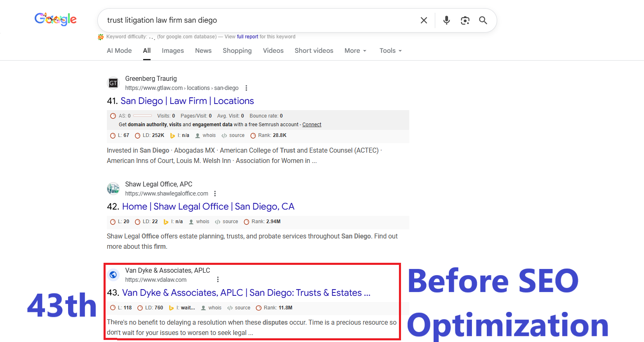Image resolution: width=644 pixels, height=342 pixels.
Task: Open the Van Dyke & Associates, APLC result title
Action: (x=246, y=293)
